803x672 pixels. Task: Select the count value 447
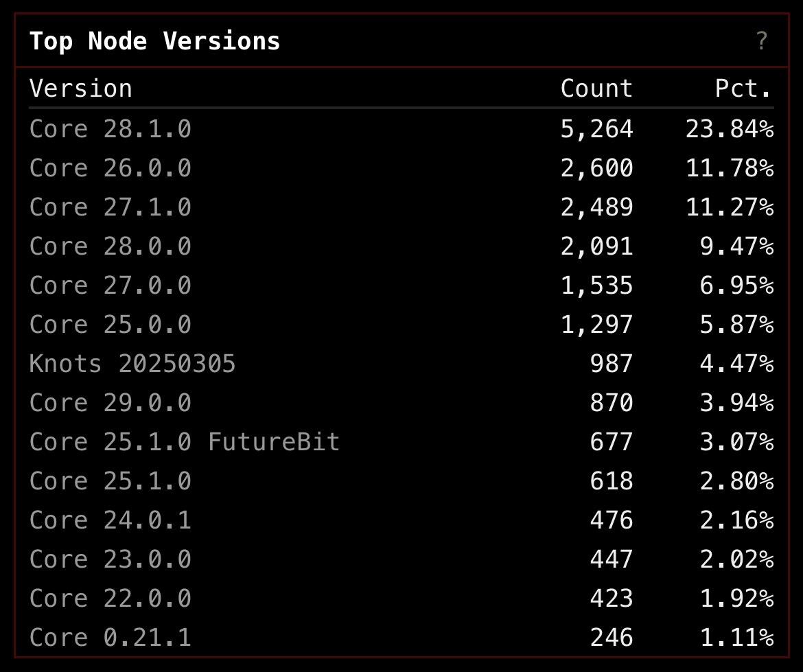click(612, 559)
